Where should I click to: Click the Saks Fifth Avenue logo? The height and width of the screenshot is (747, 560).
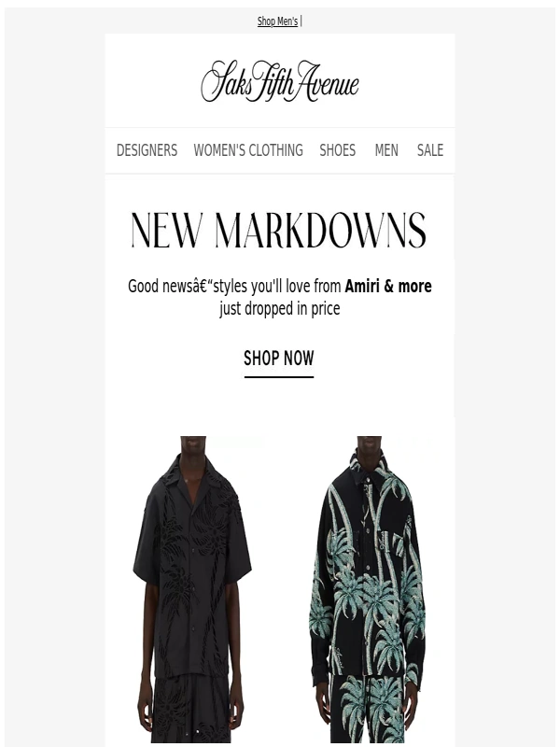tap(280, 81)
